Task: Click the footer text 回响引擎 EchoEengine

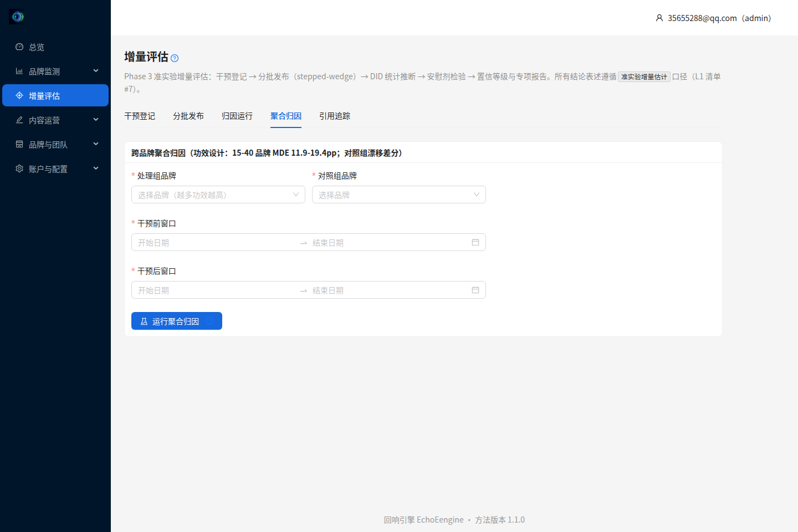Action: click(x=424, y=520)
